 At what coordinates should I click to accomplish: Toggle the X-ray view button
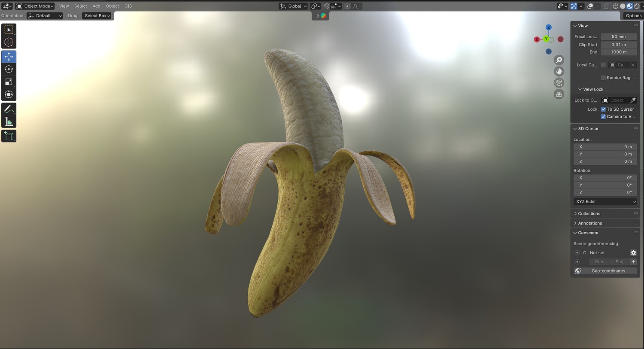(x=606, y=6)
